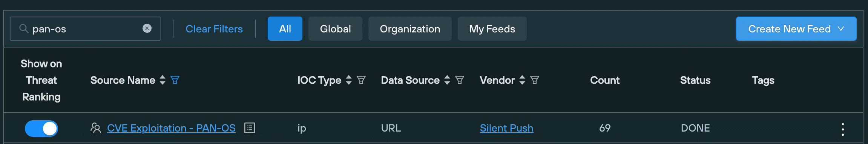Screen dimensions: 868x144
Task: Switch to the Organization tab
Action: click(410, 29)
